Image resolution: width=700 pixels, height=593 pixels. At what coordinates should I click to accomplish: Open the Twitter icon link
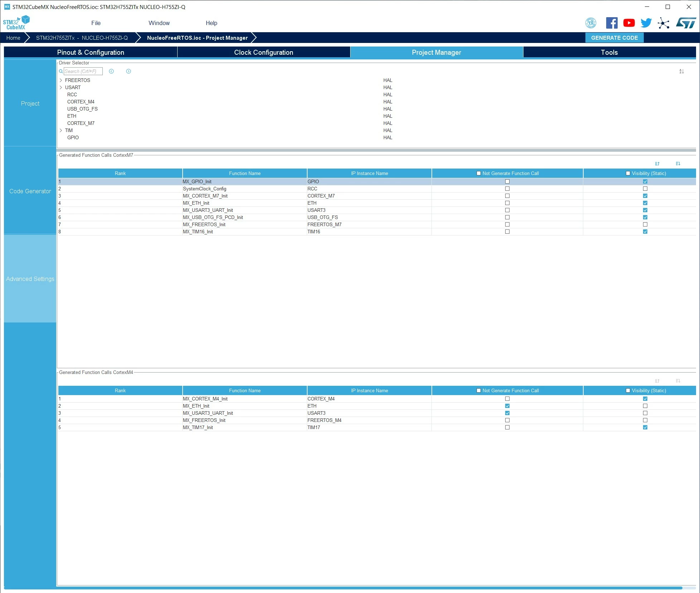tap(646, 23)
